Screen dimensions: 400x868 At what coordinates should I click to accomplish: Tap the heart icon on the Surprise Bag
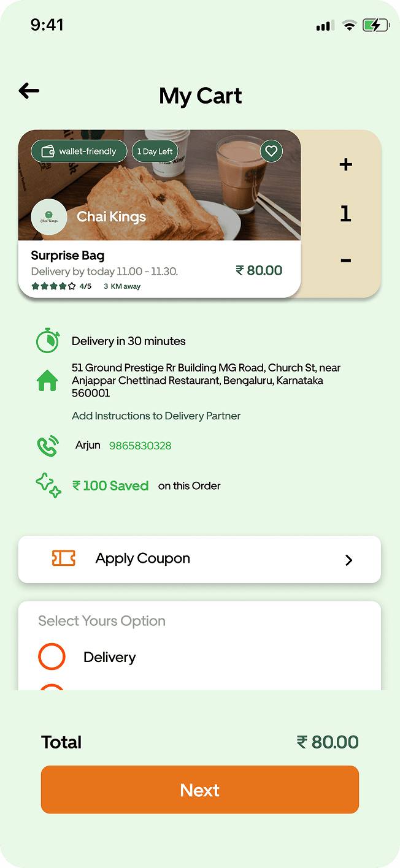coord(271,151)
